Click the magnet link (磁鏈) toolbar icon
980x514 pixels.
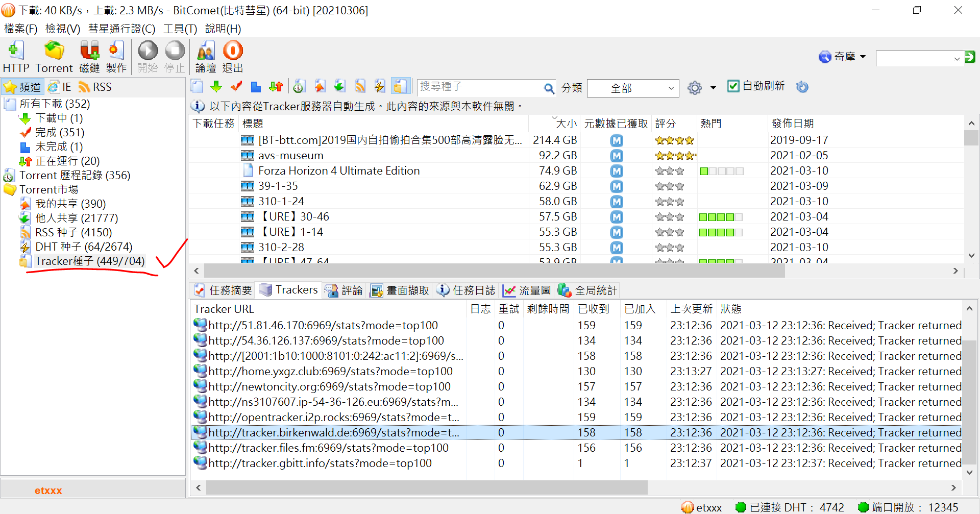pos(90,57)
